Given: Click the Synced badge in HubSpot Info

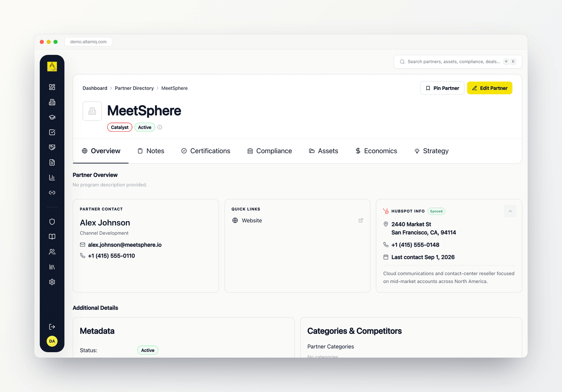Looking at the screenshot, I should click(x=436, y=211).
